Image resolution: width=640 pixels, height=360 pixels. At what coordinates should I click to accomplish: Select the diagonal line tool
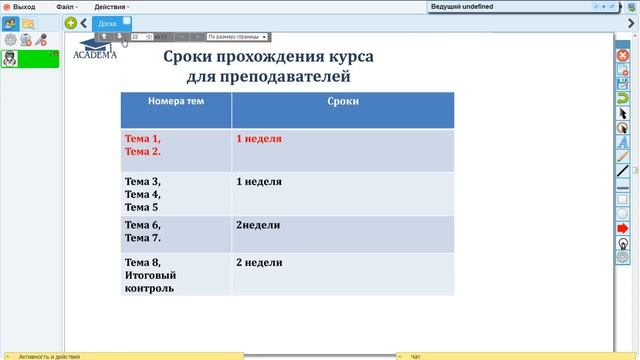622,171
